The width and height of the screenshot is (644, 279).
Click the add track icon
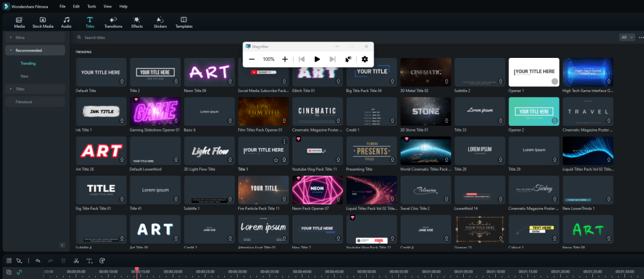point(9,271)
